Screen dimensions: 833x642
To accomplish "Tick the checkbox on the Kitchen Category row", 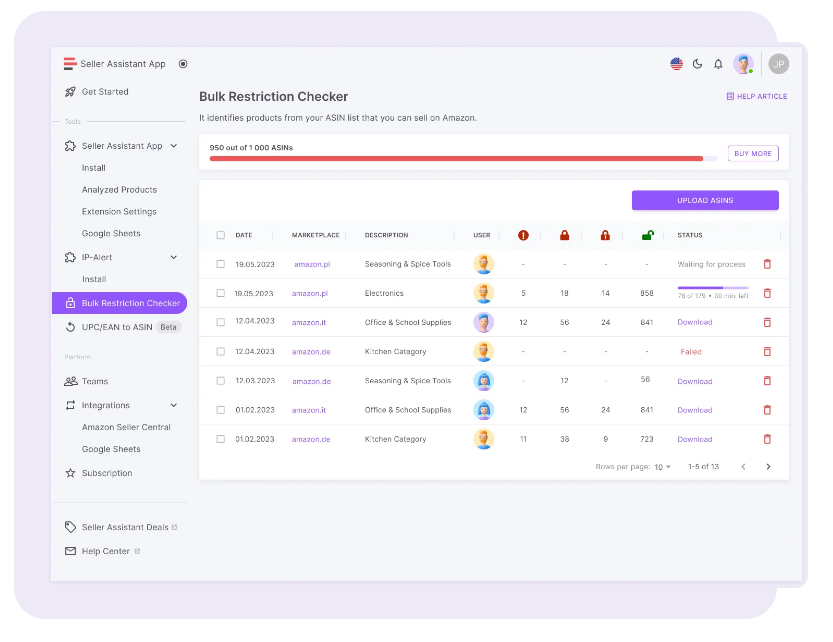I will click(x=221, y=351).
